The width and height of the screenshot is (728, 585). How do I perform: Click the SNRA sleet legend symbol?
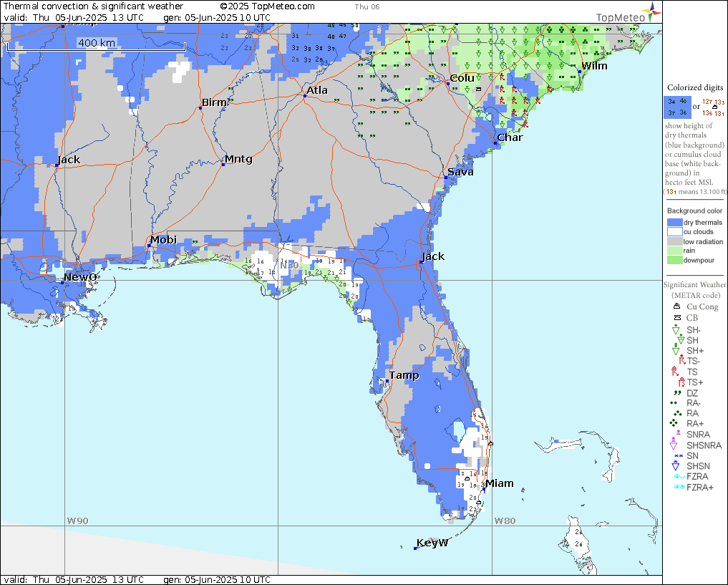[x=678, y=434]
